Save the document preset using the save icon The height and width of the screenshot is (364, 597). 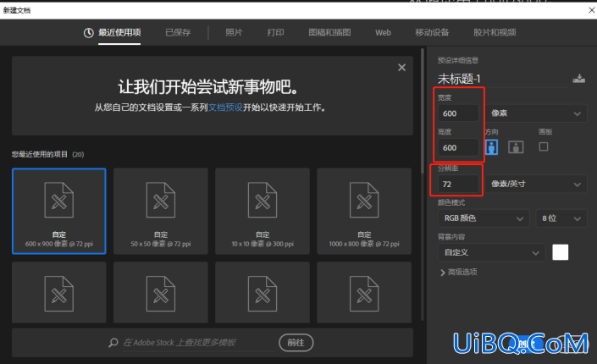click(x=578, y=79)
